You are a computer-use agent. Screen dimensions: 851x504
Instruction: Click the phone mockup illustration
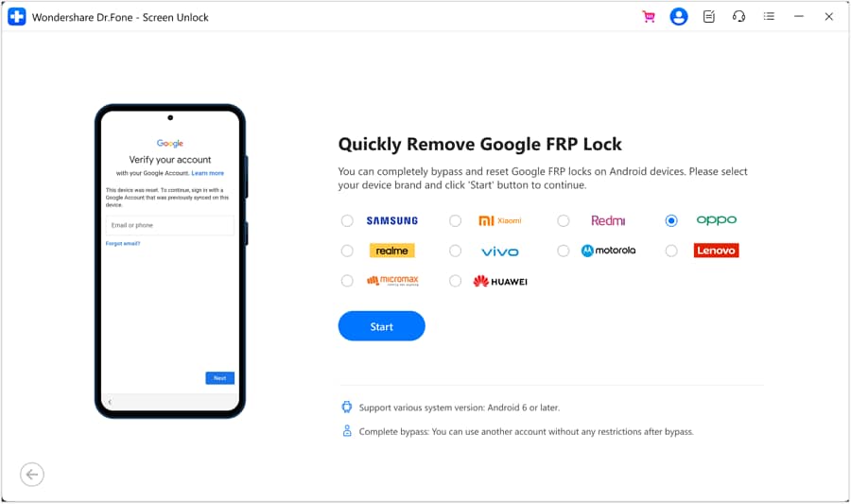coord(171,261)
